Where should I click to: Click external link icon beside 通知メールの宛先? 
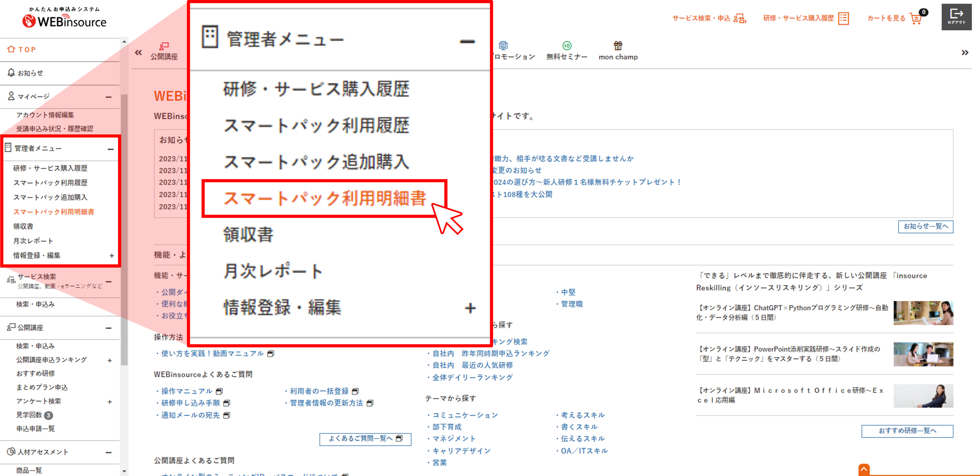pos(226,415)
